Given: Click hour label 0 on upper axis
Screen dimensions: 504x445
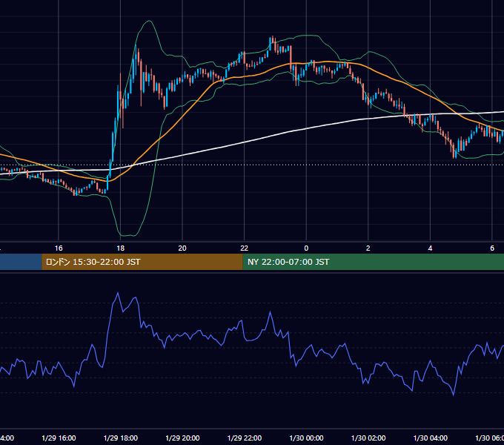Looking at the screenshot, I should click(306, 248).
